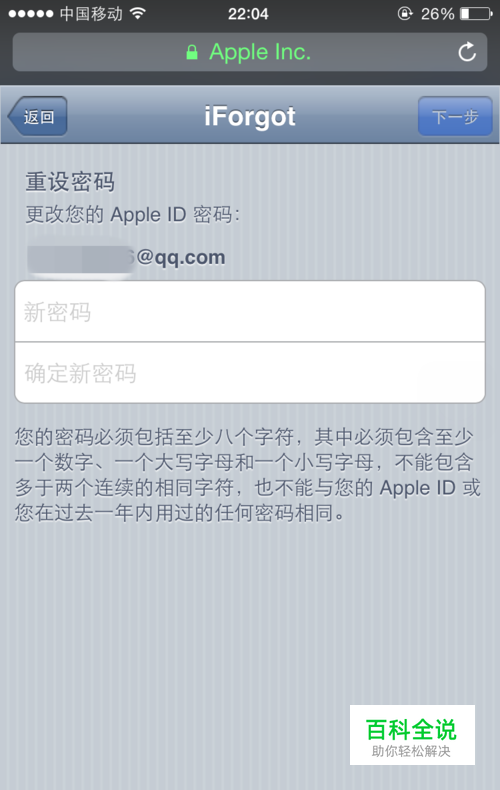Viewport: 500px width, 790px height.
Task: Tap the 中国移动 carrier label
Action: point(91,14)
